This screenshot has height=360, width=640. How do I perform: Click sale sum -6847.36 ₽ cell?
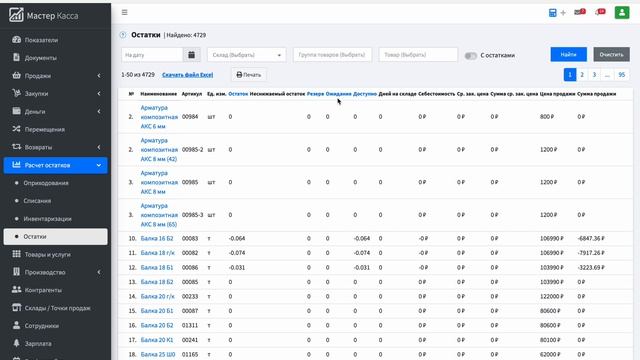pyautogui.click(x=591, y=238)
